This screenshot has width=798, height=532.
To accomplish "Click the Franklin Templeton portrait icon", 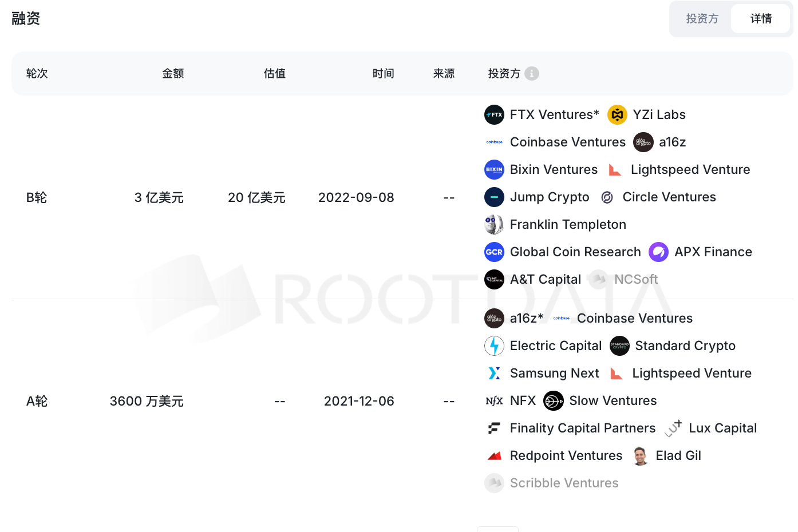I will point(494,225).
